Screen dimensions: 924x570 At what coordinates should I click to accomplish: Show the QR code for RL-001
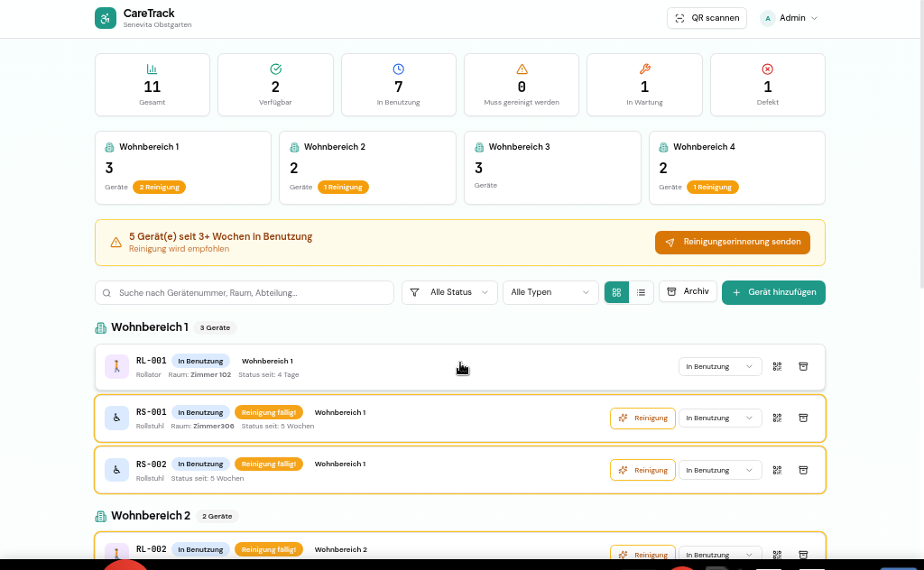pos(777,366)
